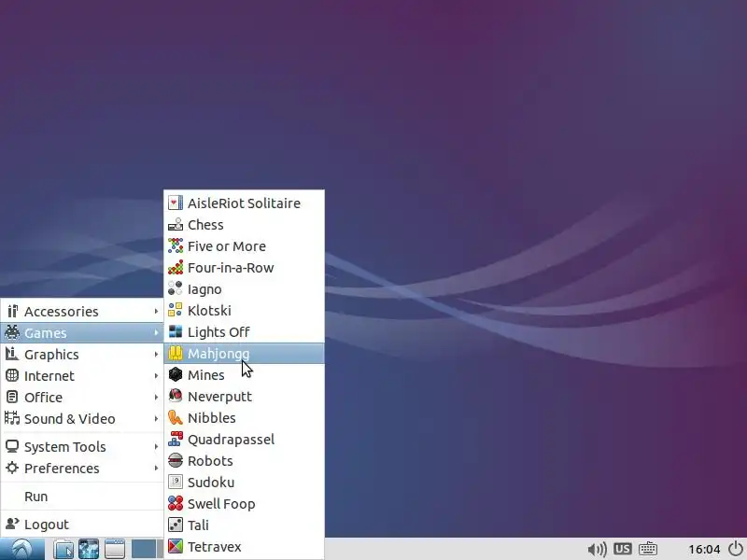
Task: Launch Swell Foop balls icon
Action: tap(176, 504)
